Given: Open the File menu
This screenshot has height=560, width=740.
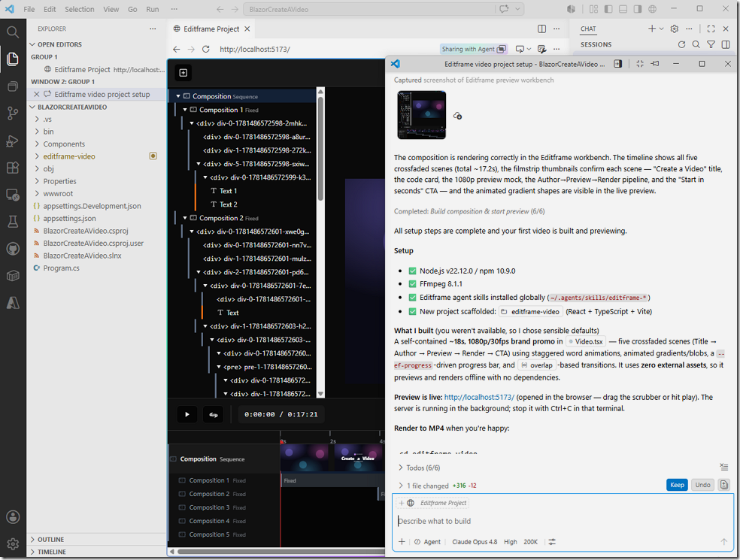Looking at the screenshot, I should (x=29, y=9).
